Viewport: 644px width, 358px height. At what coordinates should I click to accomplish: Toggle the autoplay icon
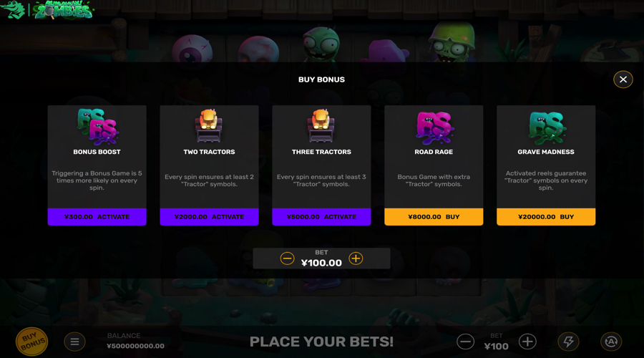[x=611, y=342]
